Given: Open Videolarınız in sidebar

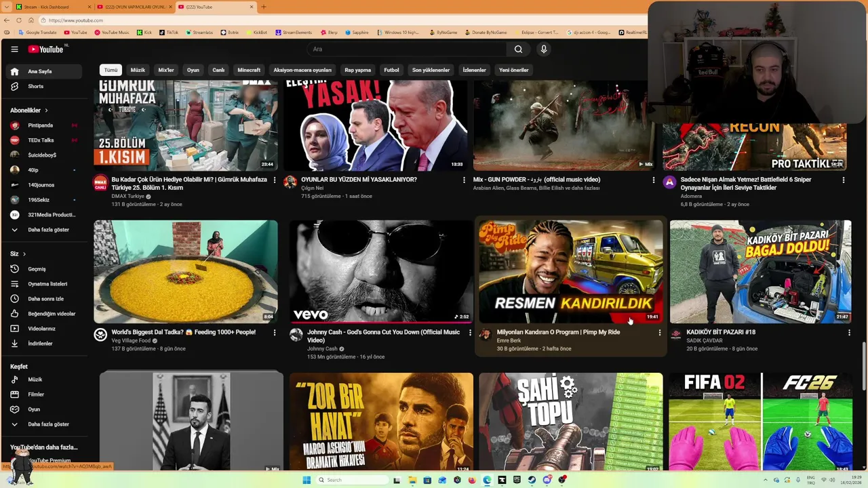Looking at the screenshot, I should (x=43, y=329).
